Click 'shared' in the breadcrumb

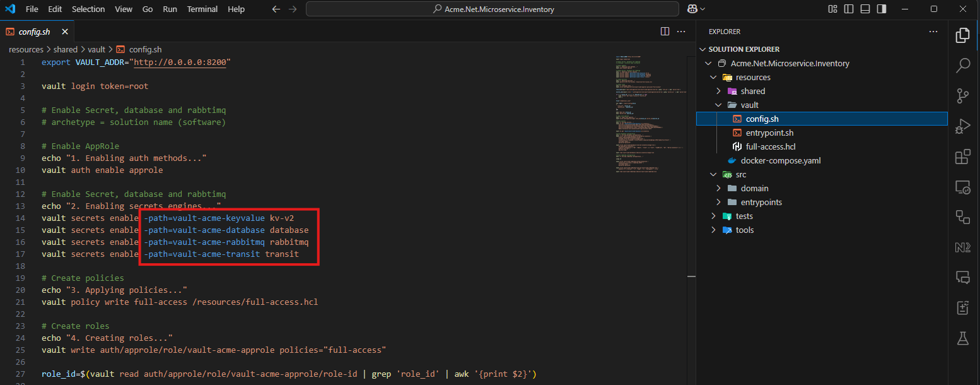[65, 49]
